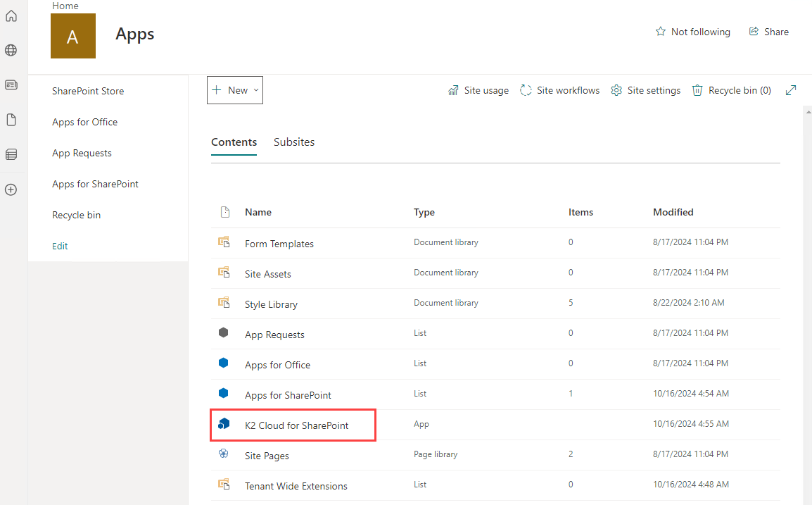Switch to the Contents tab
Image resolution: width=812 pixels, height=505 pixels.
(x=234, y=142)
